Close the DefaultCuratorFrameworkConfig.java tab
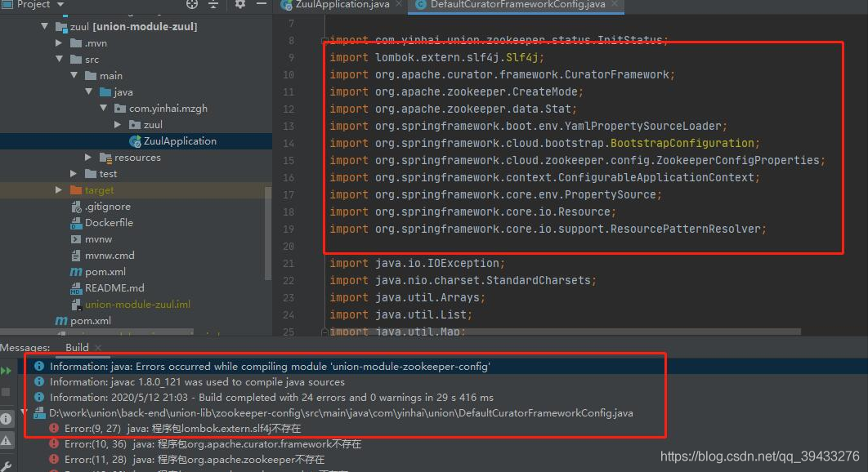This screenshot has height=472, width=868. click(614, 4)
